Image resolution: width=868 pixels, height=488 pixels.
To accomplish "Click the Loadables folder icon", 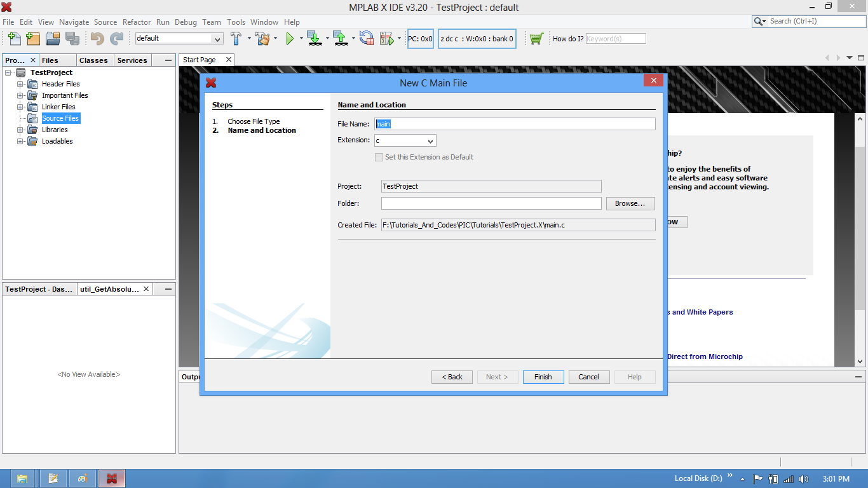I will pyautogui.click(x=32, y=141).
